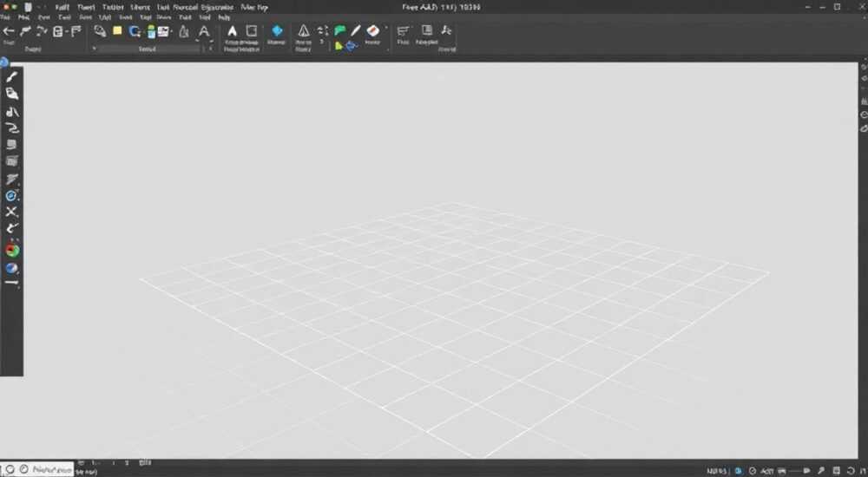
Task: Click the circular refresh arrow in the status bar
Action: (851, 471)
